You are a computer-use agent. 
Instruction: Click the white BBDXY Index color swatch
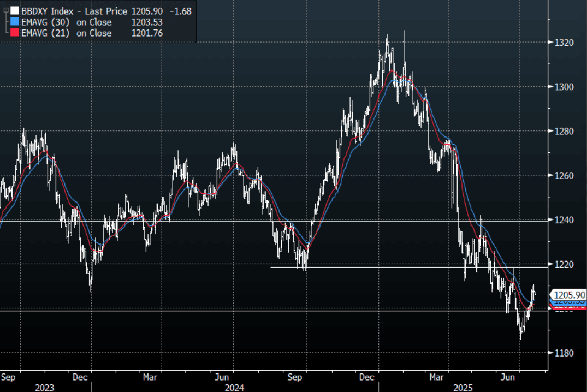click(14, 11)
